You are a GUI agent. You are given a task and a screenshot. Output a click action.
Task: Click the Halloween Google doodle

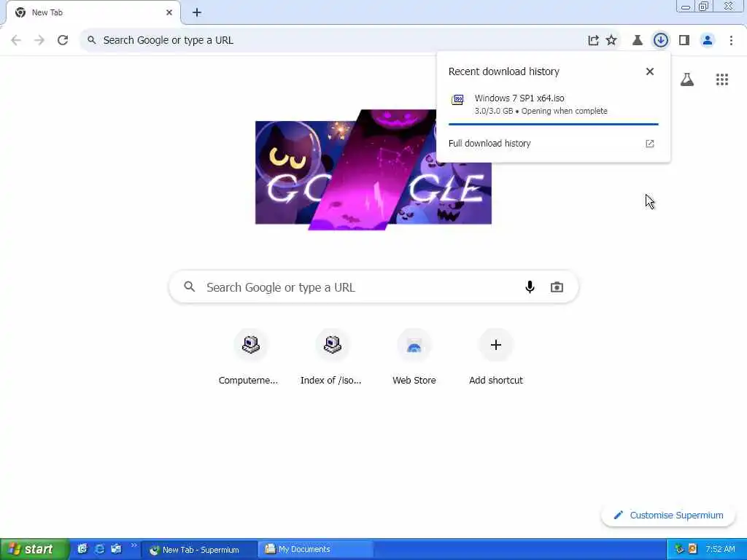pos(373,170)
